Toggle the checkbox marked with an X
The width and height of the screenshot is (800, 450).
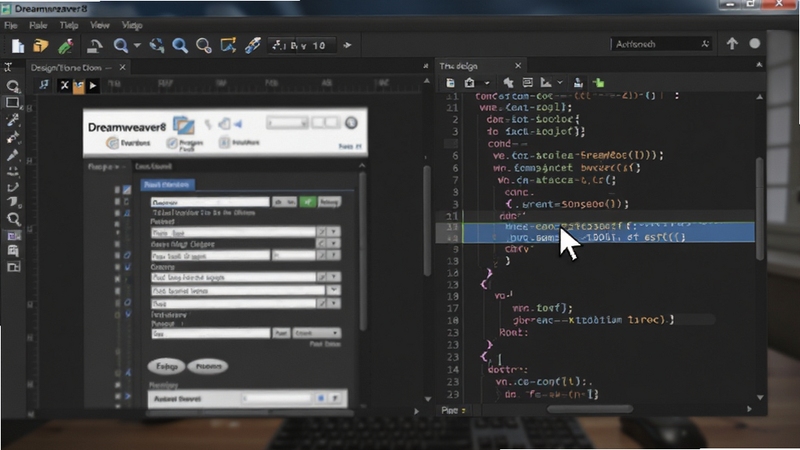tap(117, 279)
